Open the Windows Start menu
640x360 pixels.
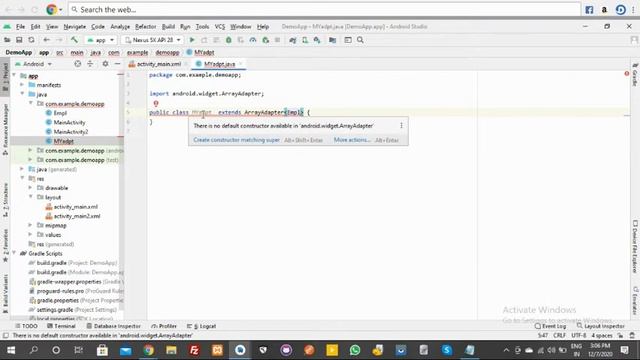(11, 350)
